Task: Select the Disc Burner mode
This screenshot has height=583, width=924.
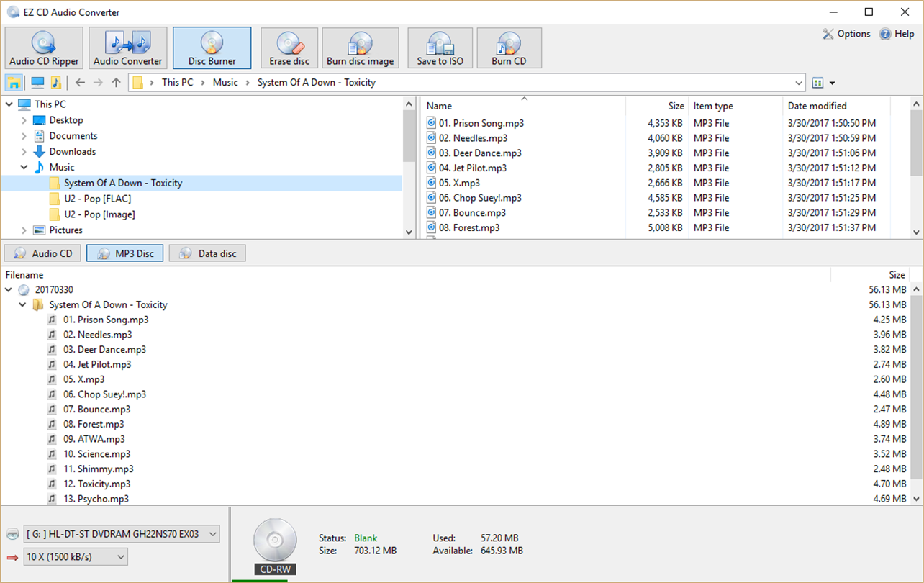Action: tap(212, 48)
